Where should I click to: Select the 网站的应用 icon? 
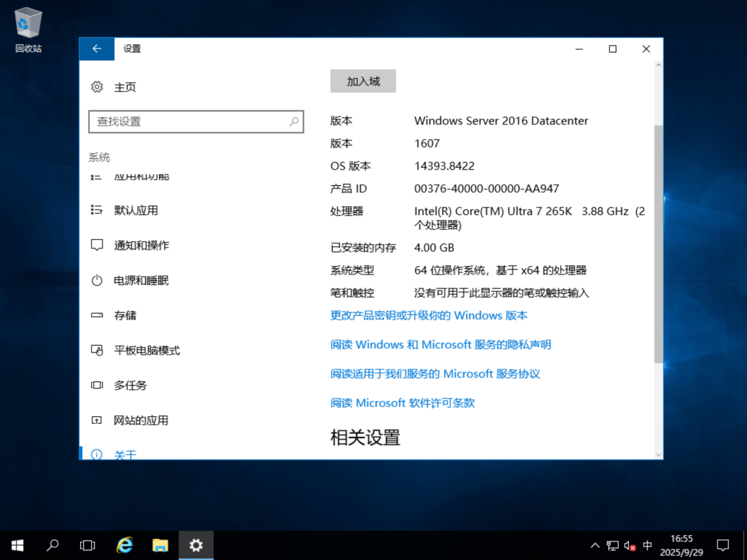coord(97,420)
